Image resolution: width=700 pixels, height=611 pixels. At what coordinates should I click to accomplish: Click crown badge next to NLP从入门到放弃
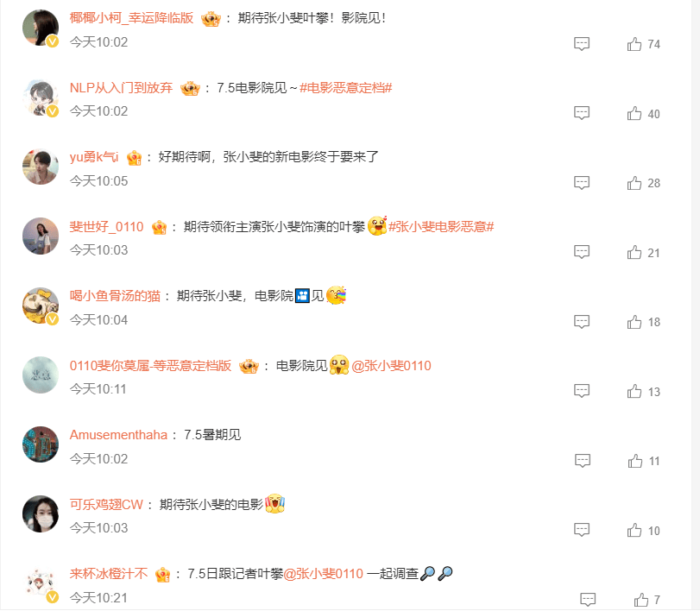(190, 88)
